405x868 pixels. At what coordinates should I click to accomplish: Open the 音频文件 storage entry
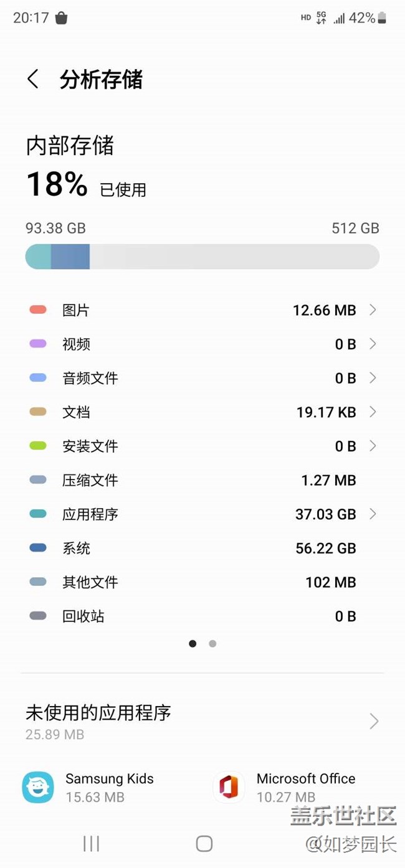click(90, 378)
